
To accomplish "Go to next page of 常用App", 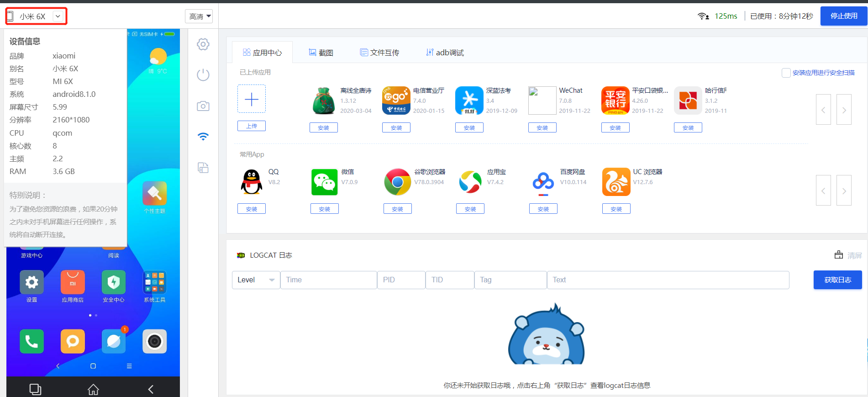I will (x=844, y=191).
